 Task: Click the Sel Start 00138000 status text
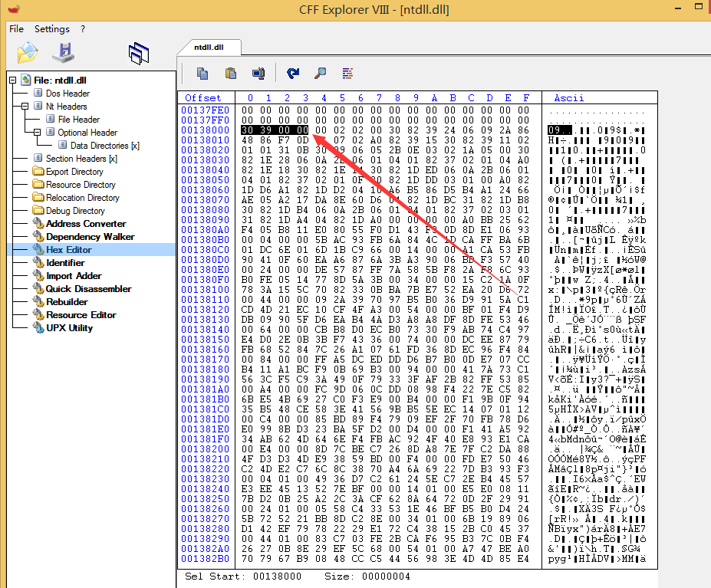(x=243, y=577)
